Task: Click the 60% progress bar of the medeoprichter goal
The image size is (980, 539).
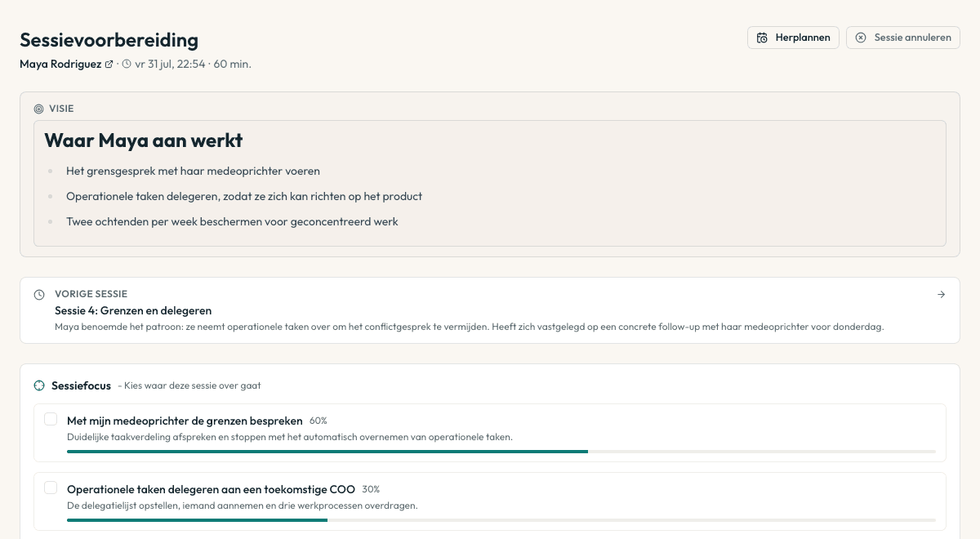Action: [x=501, y=451]
